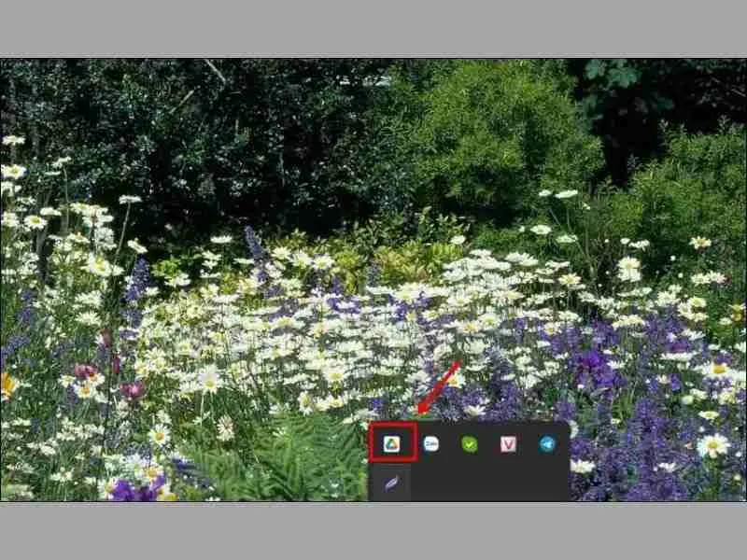
Task: Click the green checkmark tray icon
Action: (x=470, y=444)
